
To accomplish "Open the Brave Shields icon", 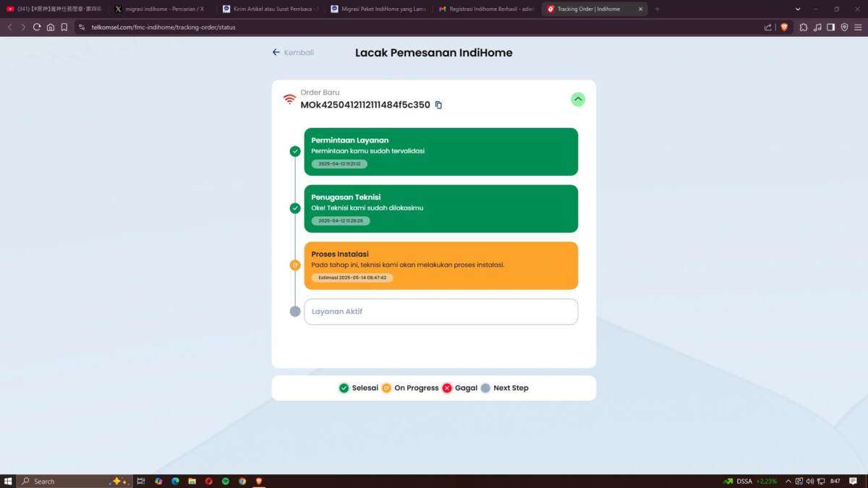I will pos(784,27).
